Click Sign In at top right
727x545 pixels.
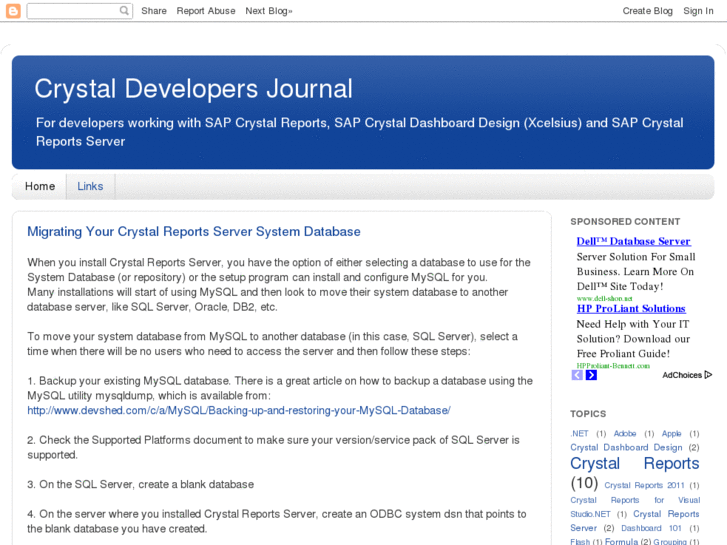click(698, 11)
